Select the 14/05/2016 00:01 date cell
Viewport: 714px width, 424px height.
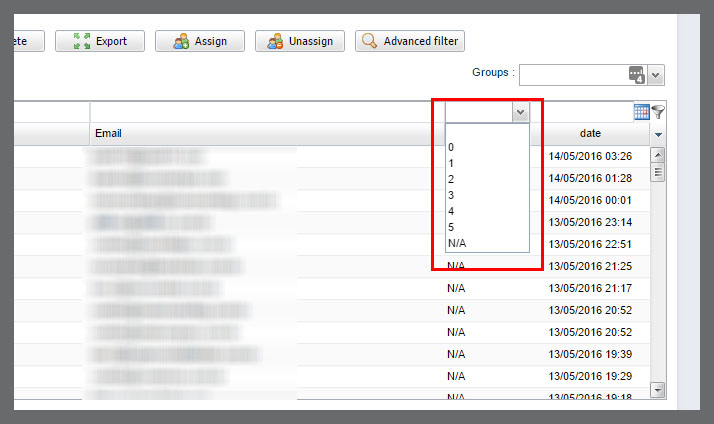590,200
